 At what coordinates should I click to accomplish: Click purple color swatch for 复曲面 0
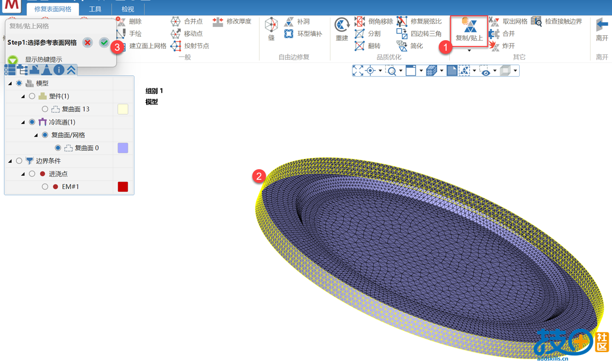[x=123, y=148]
